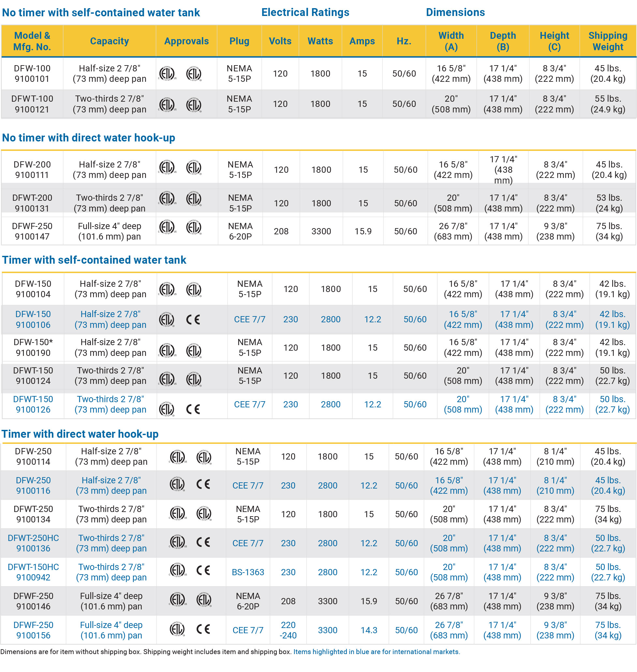Click the CE mark in DFWF-250 9100156 row
Screen dimensions: 637x672
click(203, 629)
